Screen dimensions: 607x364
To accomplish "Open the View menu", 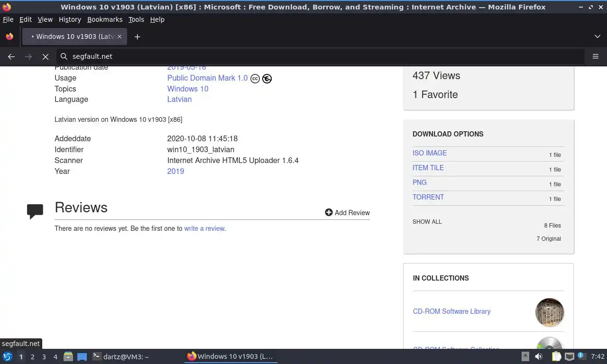I will click(45, 19).
